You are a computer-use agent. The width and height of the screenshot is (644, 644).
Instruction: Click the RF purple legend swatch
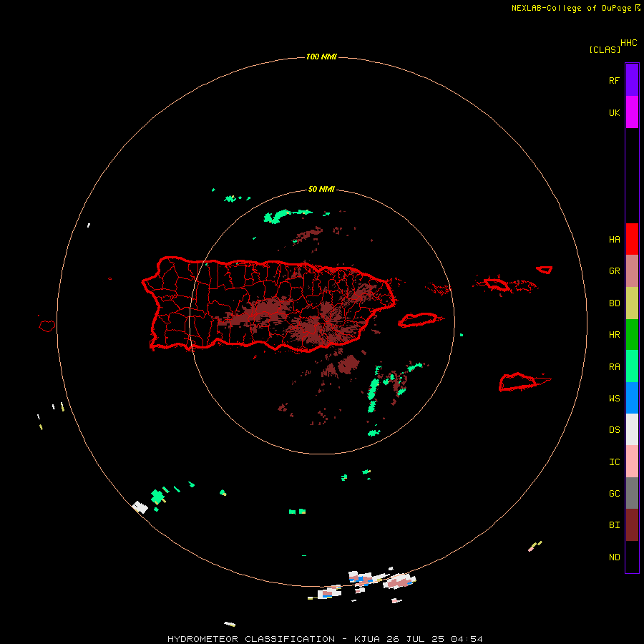(632, 80)
